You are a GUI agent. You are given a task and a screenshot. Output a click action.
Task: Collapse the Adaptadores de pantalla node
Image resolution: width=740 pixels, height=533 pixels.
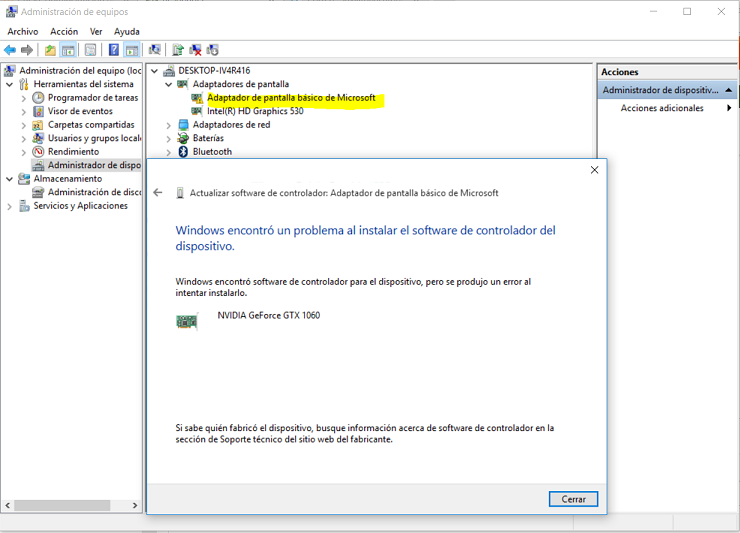(x=168, y=85)
